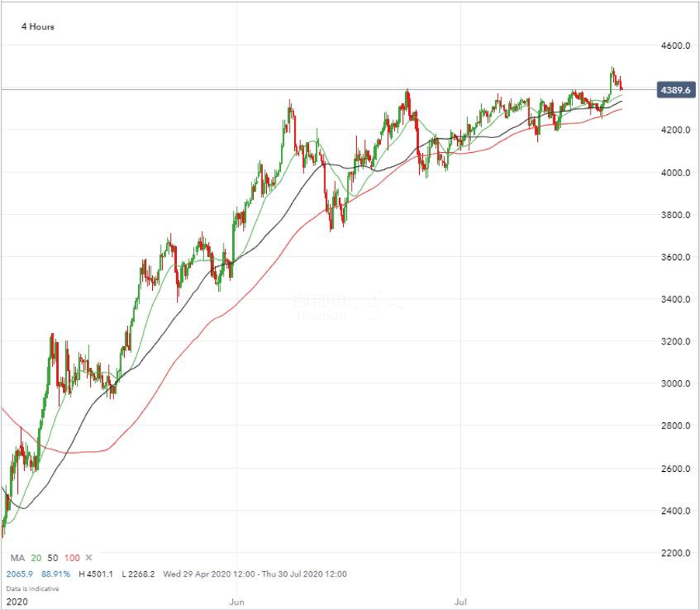Select the green 20 period MA setting

(36, 557)
